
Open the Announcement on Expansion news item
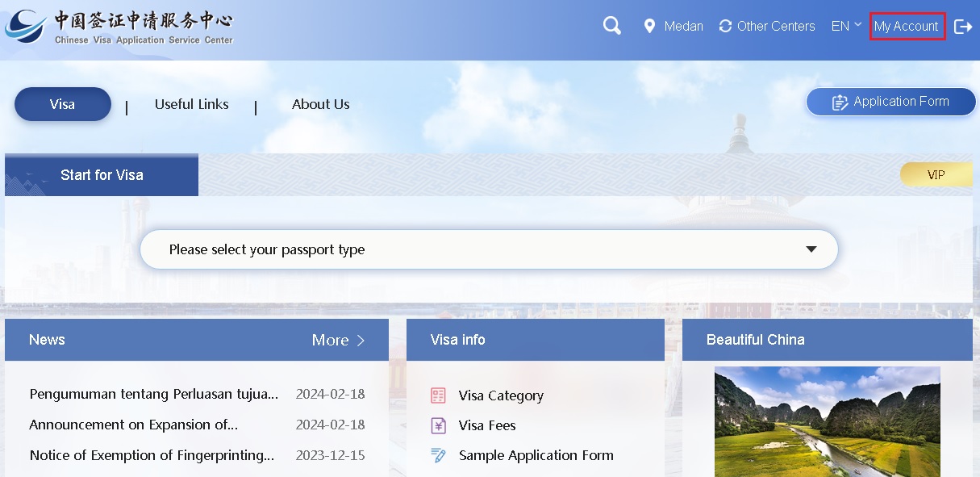point(134,425)
